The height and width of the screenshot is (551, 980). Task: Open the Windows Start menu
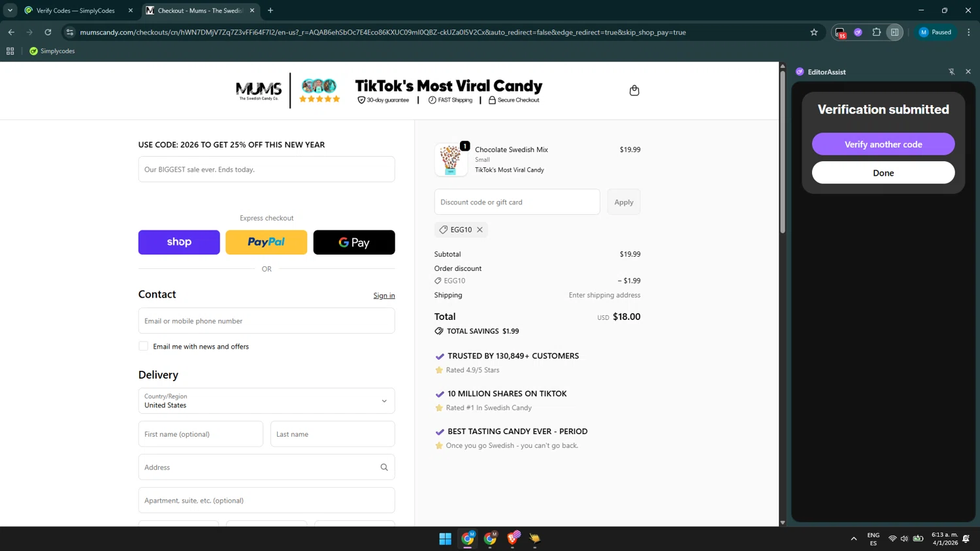coord(445,539)
